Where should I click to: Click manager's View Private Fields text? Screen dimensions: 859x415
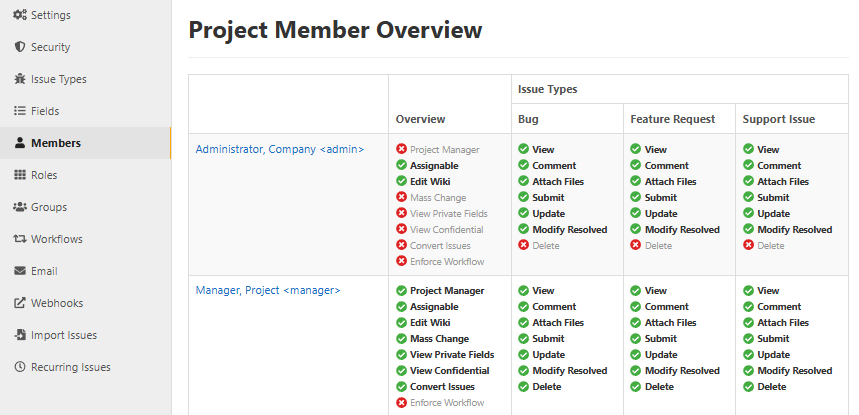[x=452, y=354]
